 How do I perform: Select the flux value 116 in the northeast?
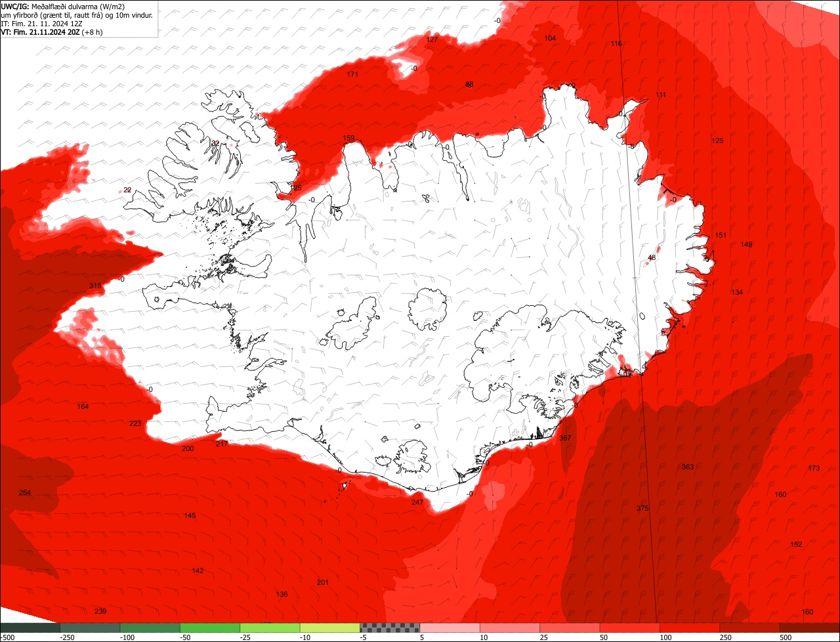pos(616,43)
